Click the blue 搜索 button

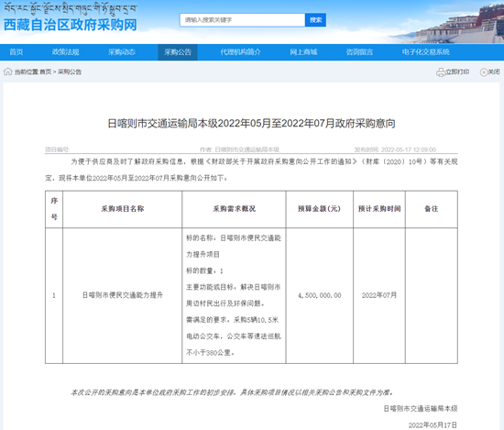pyautogui.click(x=315, y=20)
